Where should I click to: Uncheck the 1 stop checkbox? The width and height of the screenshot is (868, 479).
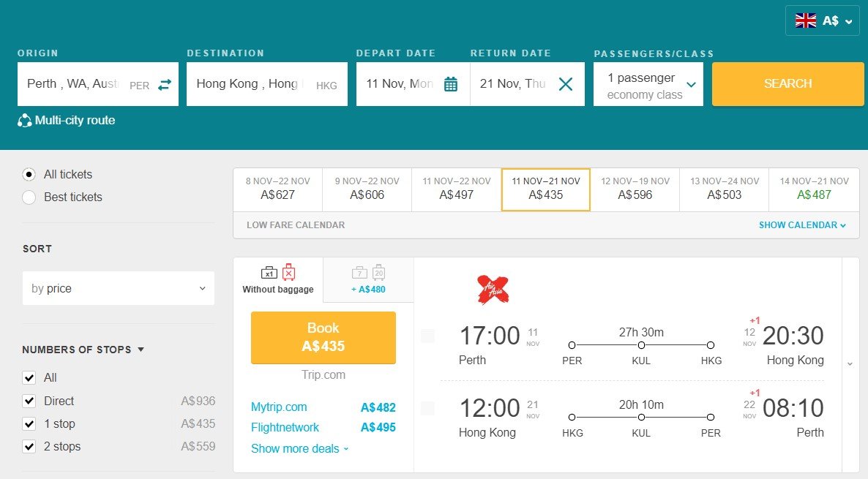pyautogui.click(x=29, y=423)
